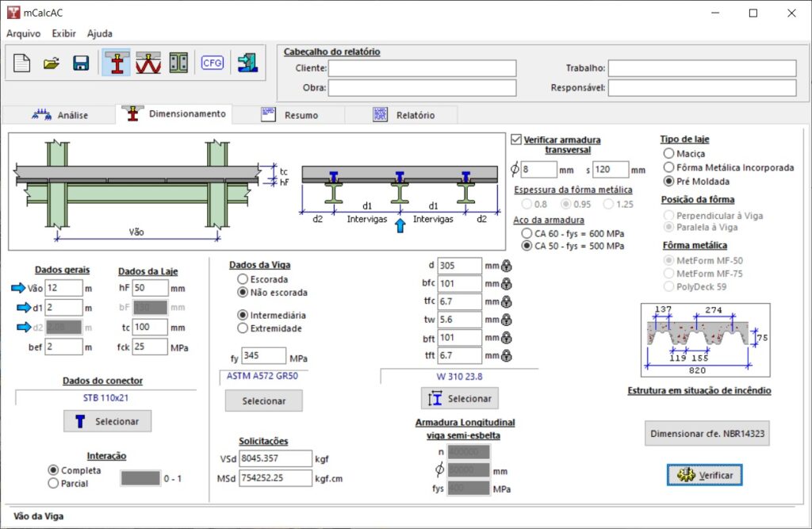The height and width of the screenshot is (529, 812).
Task: Click the Cliente input field
Action: click(x=422, y=68)
